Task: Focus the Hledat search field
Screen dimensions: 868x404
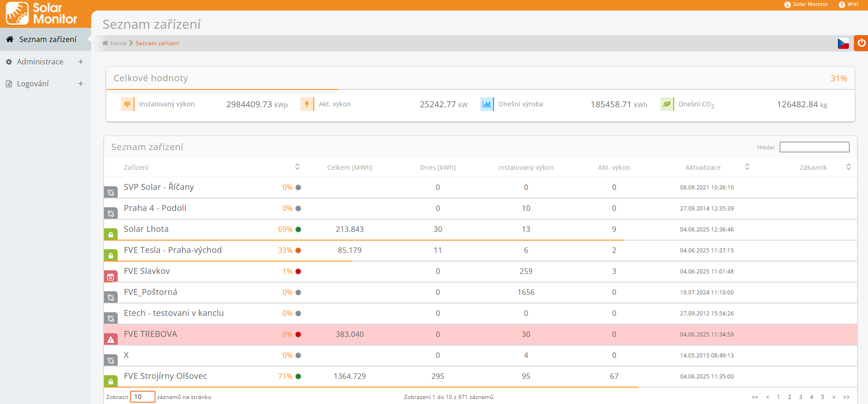Action: 814,147
